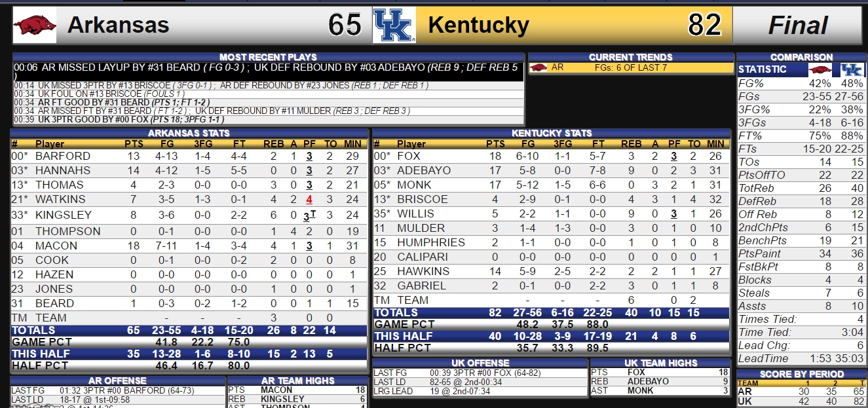Image resolution: width=868 pixels, height=408 pixels.
Task: Select Fox's row in Kentucky stats
Action: tap(552, 156)
